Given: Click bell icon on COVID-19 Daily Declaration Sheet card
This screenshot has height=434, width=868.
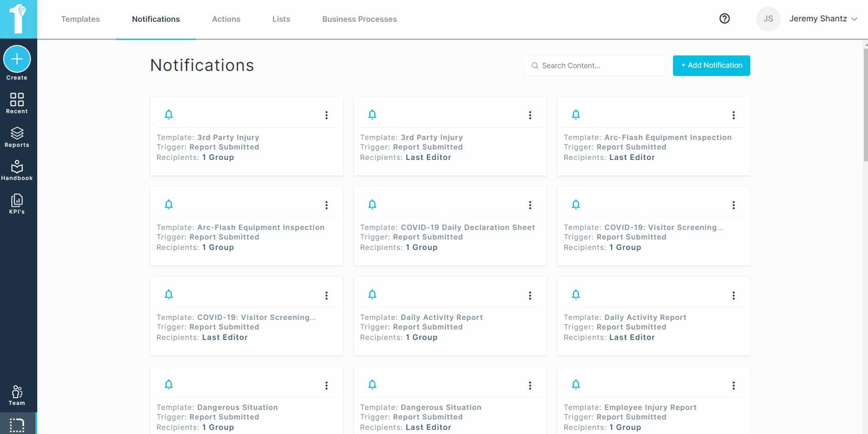Looking at the screenshot, I should pyautogui.click(x=372, y=205).
